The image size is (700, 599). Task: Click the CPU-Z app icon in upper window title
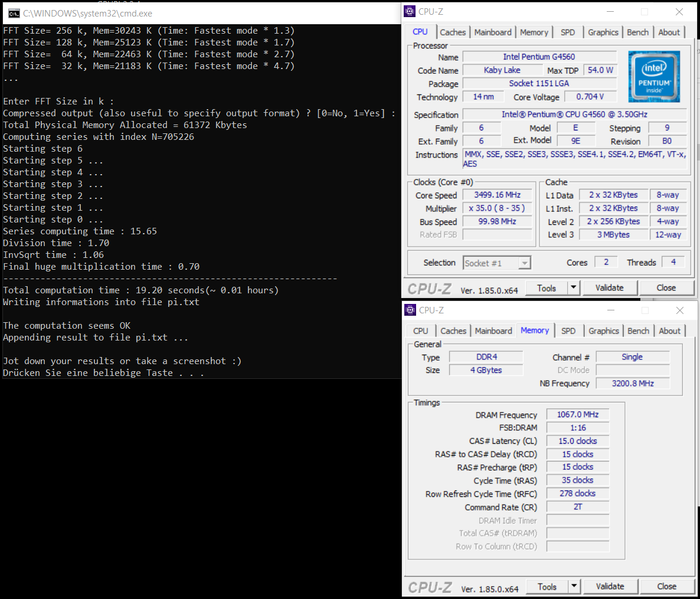[410, 12]
